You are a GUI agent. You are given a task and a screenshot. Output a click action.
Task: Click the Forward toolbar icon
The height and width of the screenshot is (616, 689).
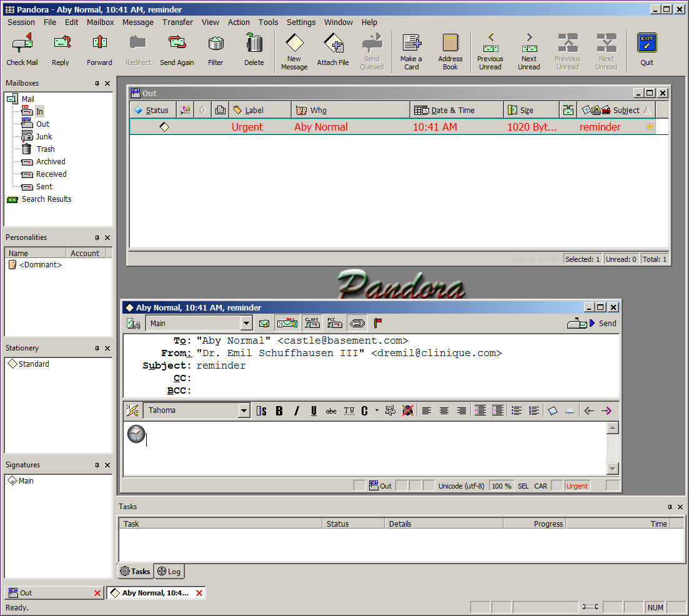click(x=99, y=49)
